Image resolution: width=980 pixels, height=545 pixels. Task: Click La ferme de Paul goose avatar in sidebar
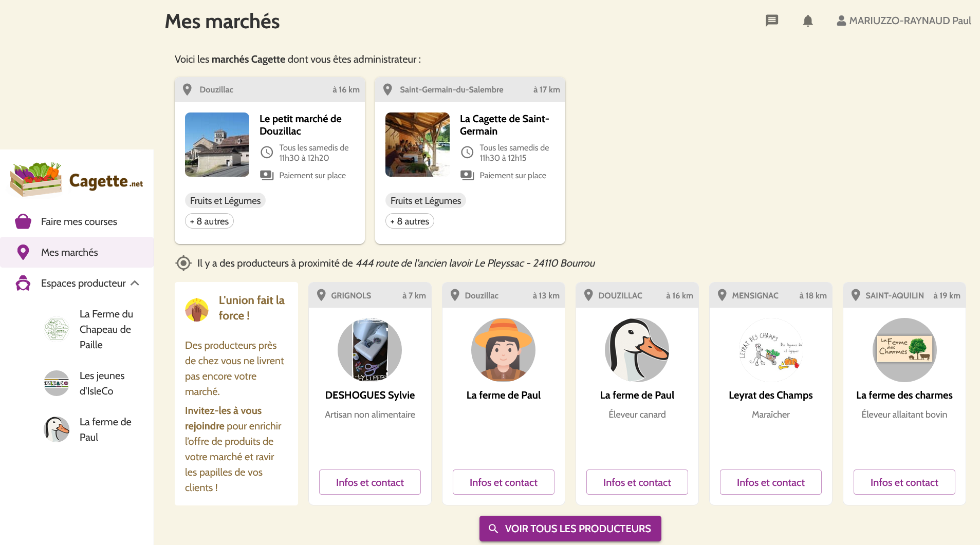57,429
